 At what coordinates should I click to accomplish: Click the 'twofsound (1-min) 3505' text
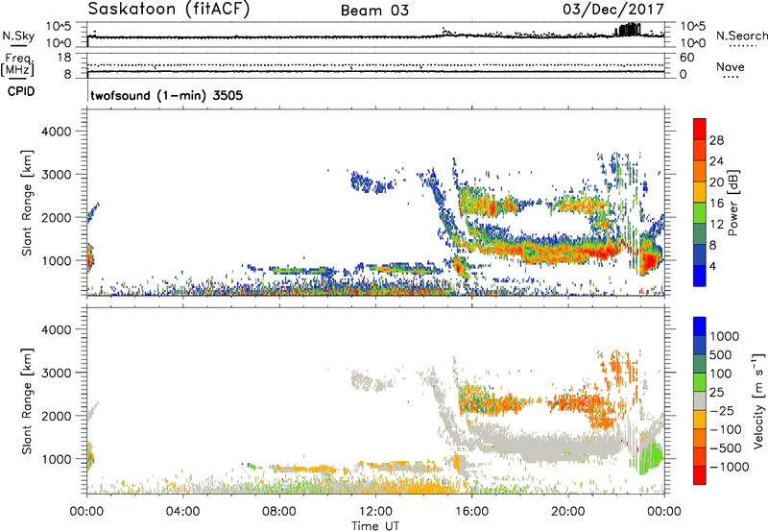tap(167, 95)
